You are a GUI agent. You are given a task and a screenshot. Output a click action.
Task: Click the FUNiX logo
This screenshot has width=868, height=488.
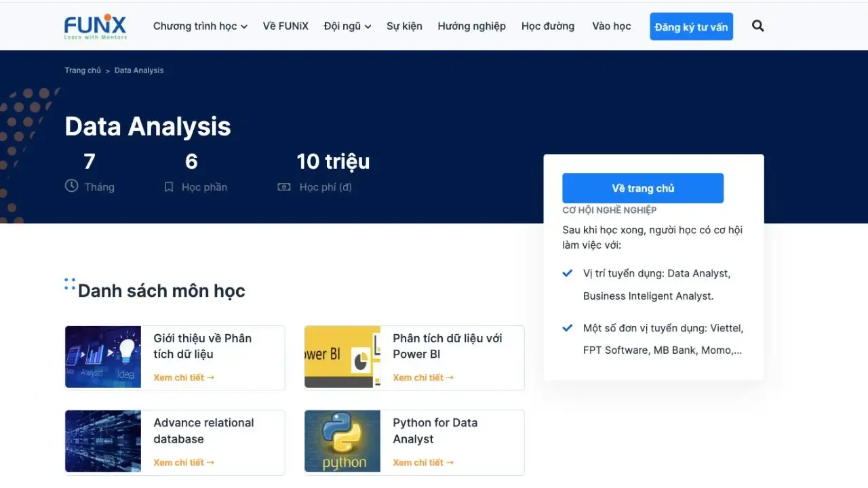95,26
